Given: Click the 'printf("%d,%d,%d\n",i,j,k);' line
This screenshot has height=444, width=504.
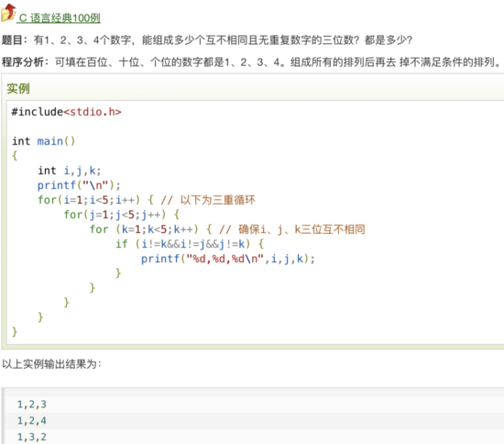Looking at the screenshot, I should (228, 259).
